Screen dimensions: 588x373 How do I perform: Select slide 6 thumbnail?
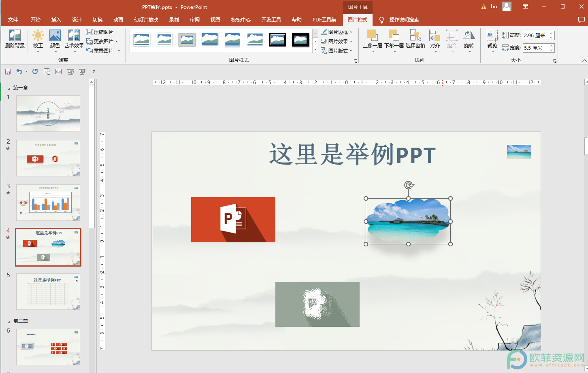click(x=48, y=347)
